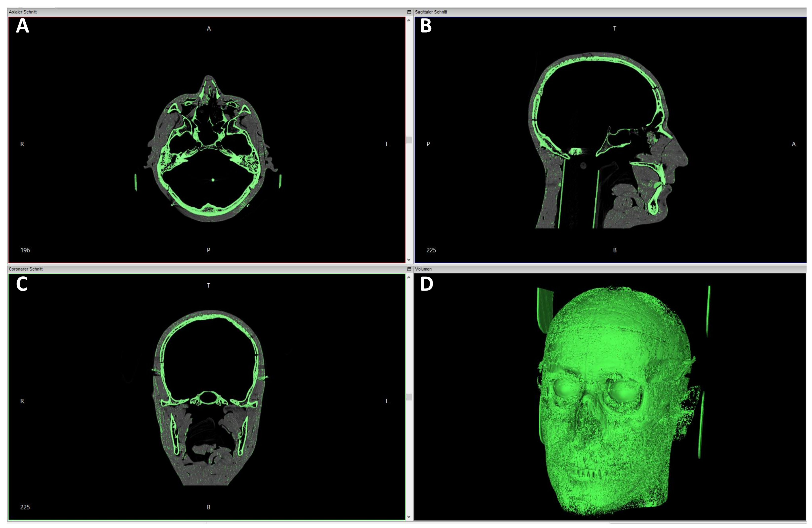812x528 pixels.
Task: Click coronal view scrollbar down arrow
Action: [409, 517]
